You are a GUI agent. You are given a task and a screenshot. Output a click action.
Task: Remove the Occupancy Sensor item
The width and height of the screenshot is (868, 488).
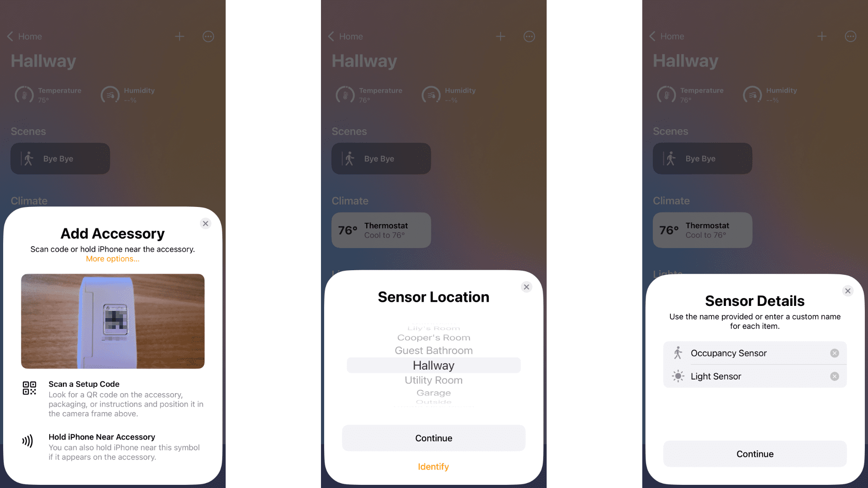click(x=835, y=353)
